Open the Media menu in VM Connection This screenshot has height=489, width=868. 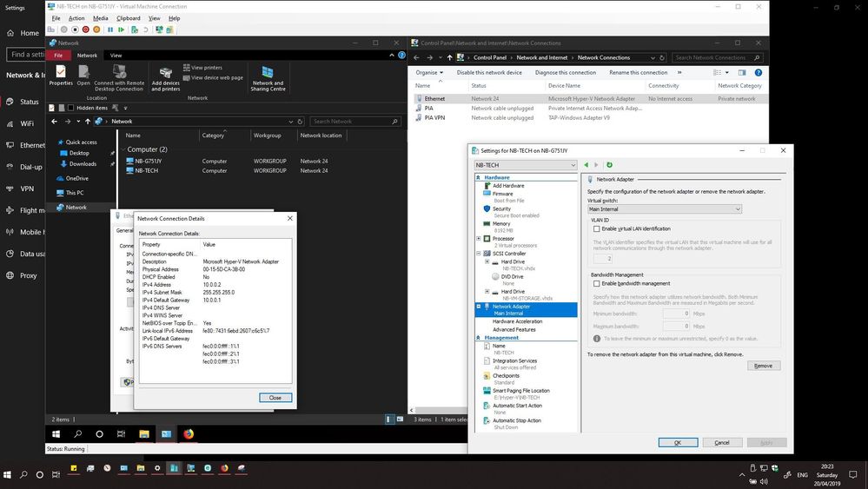(x=100, y=18)
